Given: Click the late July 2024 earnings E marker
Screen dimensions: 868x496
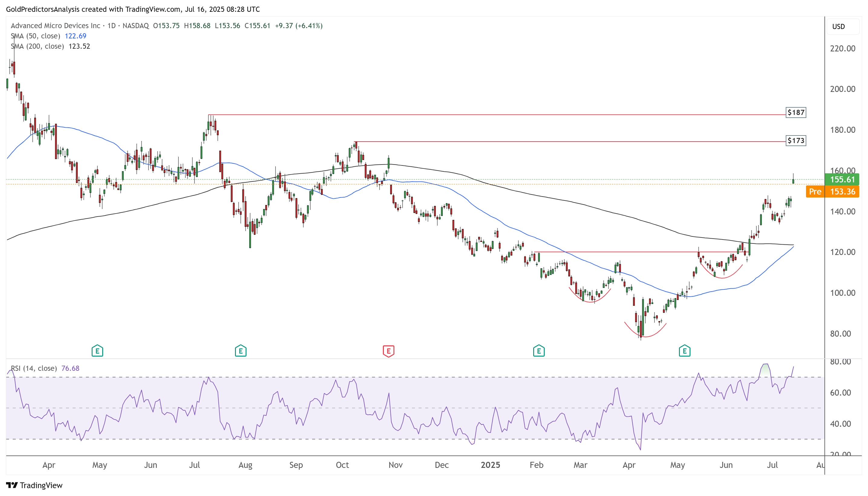Looking at the screenshot, I should tap(240, 351).
